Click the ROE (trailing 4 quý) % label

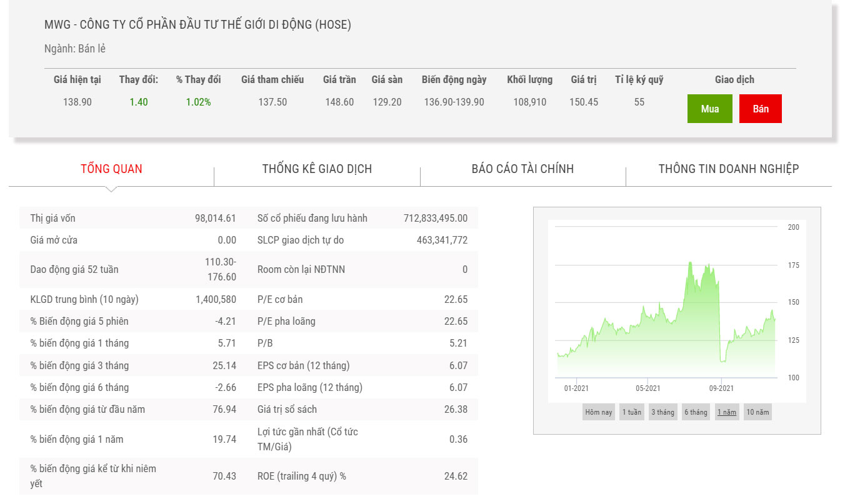[x=301, y=477]
